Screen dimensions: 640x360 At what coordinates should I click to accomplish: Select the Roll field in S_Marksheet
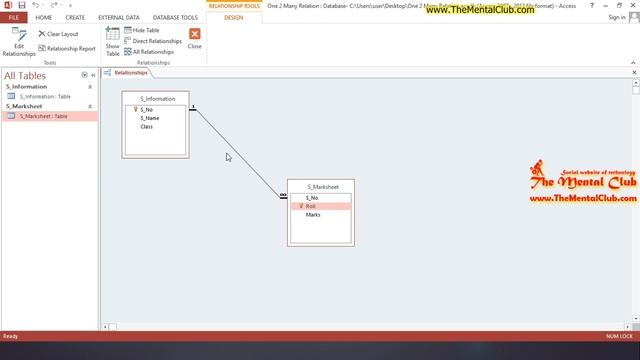pyautogui.click(x=320, y=206)
